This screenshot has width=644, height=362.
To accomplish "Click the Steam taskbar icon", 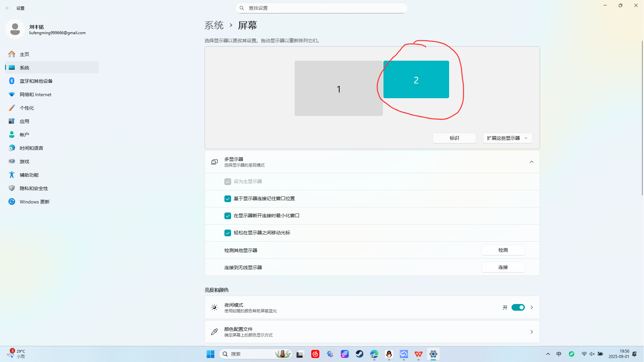I will [359, 354].
